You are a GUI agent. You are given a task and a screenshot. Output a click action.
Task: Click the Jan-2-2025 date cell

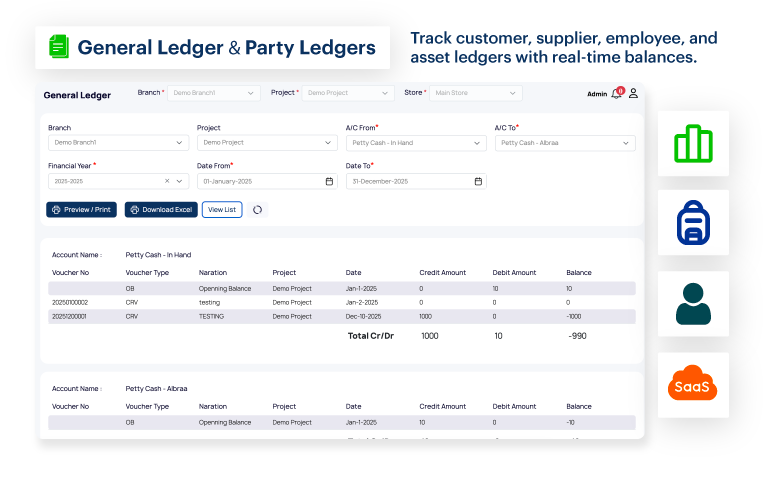[362, 302]
